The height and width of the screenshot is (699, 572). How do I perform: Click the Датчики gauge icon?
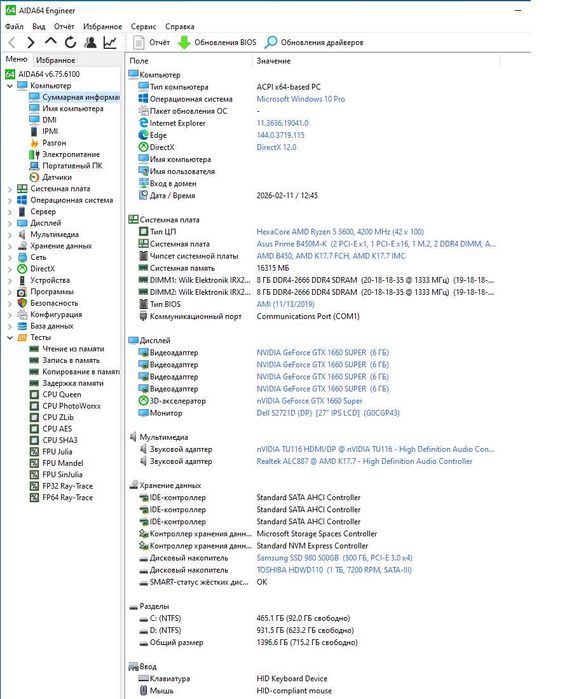pos(34,177)
